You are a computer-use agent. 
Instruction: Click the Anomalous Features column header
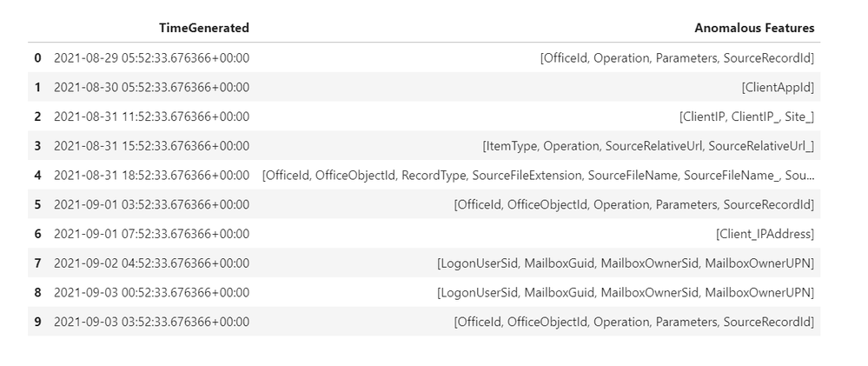coord(754,28)
